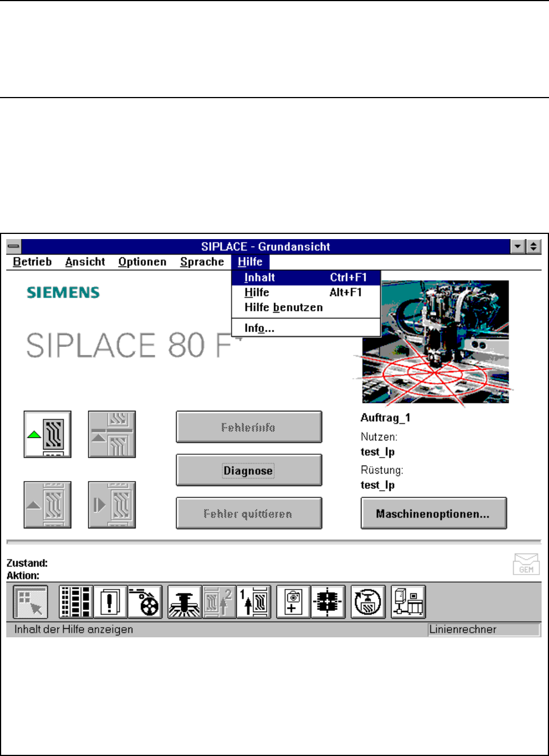Click the Siemens logo
Image resolution: width=549 pixels, height=756 pixels.
click(63, 293)
